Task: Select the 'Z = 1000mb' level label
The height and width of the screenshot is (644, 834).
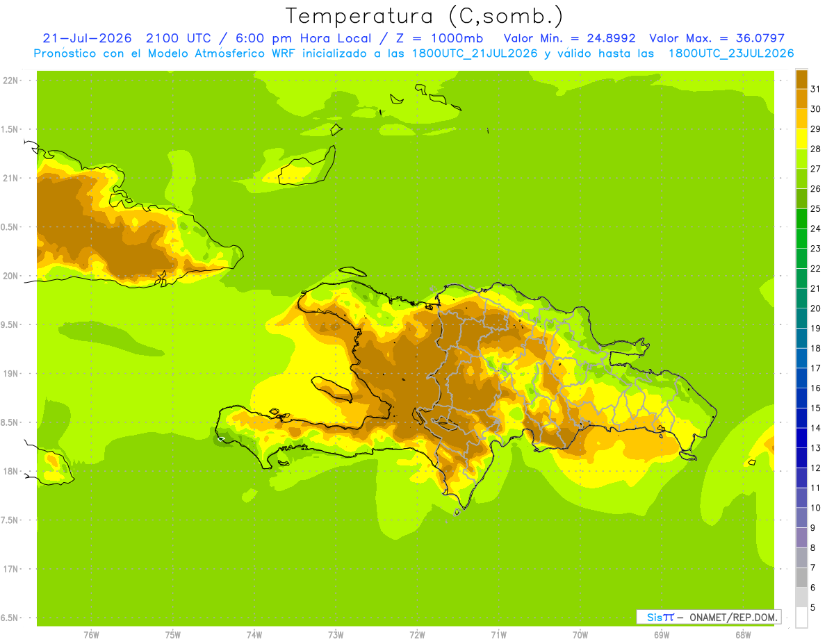Action: click(440, 38)
